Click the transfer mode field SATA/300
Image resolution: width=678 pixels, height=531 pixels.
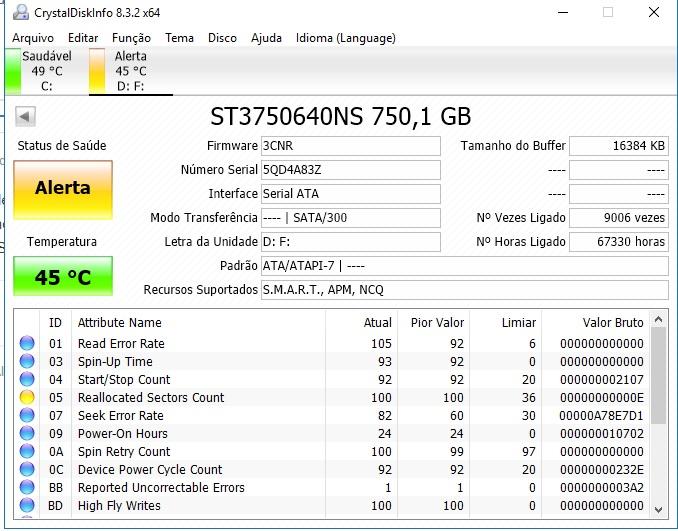pyautogui.click(x=351, y=218)
